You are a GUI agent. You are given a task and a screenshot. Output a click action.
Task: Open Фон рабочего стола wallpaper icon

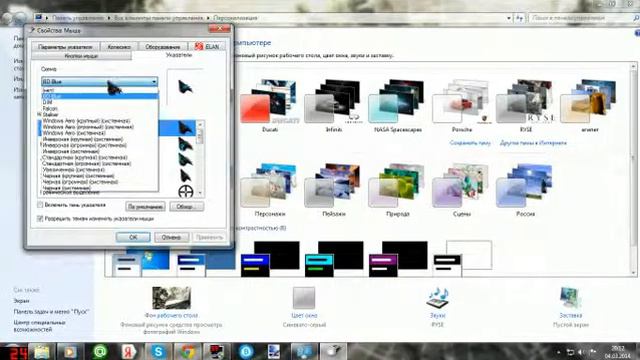click(x=171, y=298)
